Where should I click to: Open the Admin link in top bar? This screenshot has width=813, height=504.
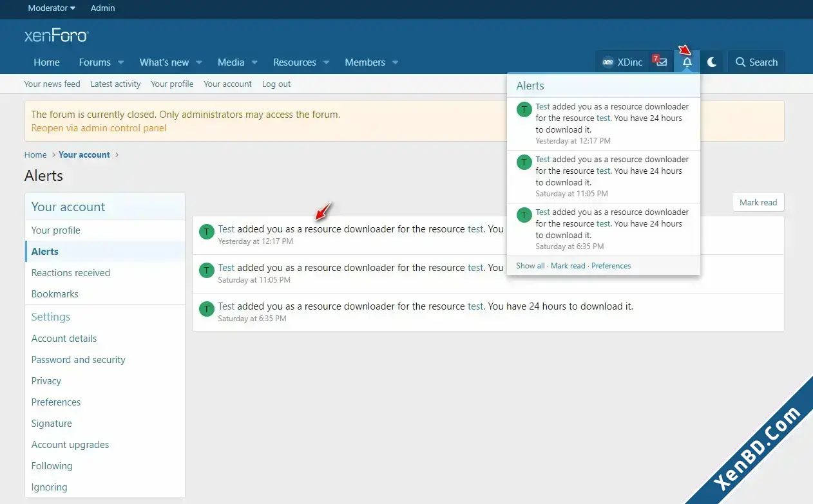[103, 8]
